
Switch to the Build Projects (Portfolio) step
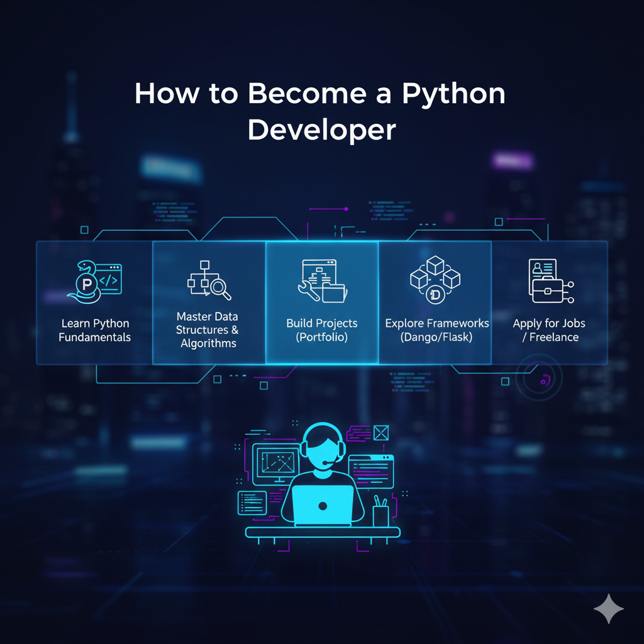(x=322, y=302)
